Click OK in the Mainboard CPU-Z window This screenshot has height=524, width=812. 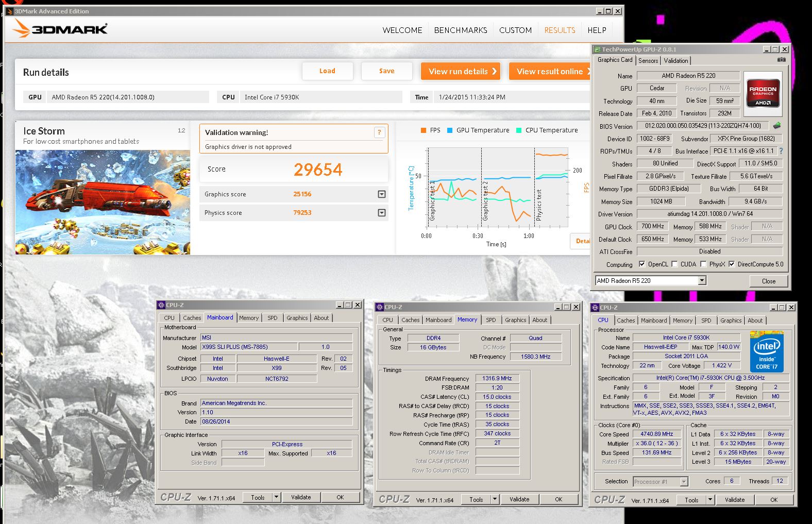(x=340, y=497)
